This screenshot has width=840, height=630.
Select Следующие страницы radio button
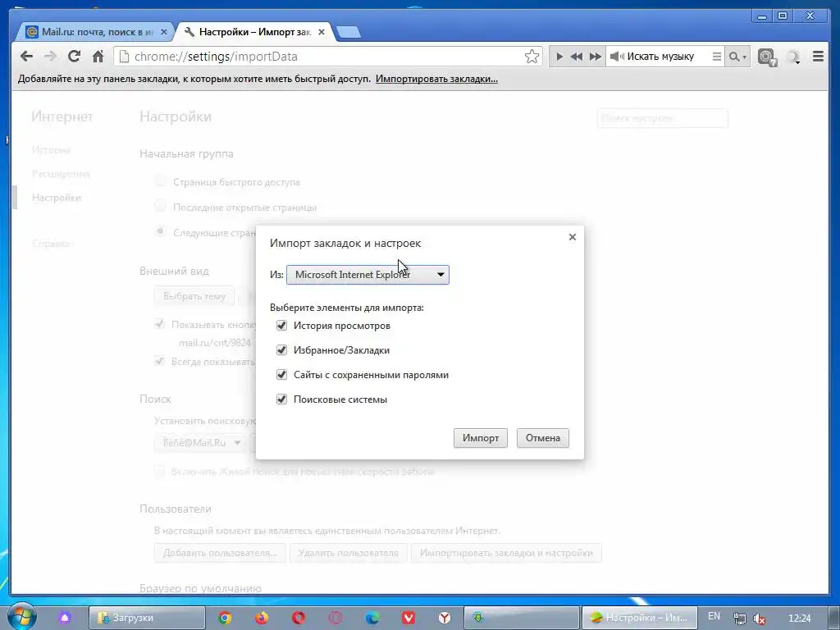[x=160, y=231]
